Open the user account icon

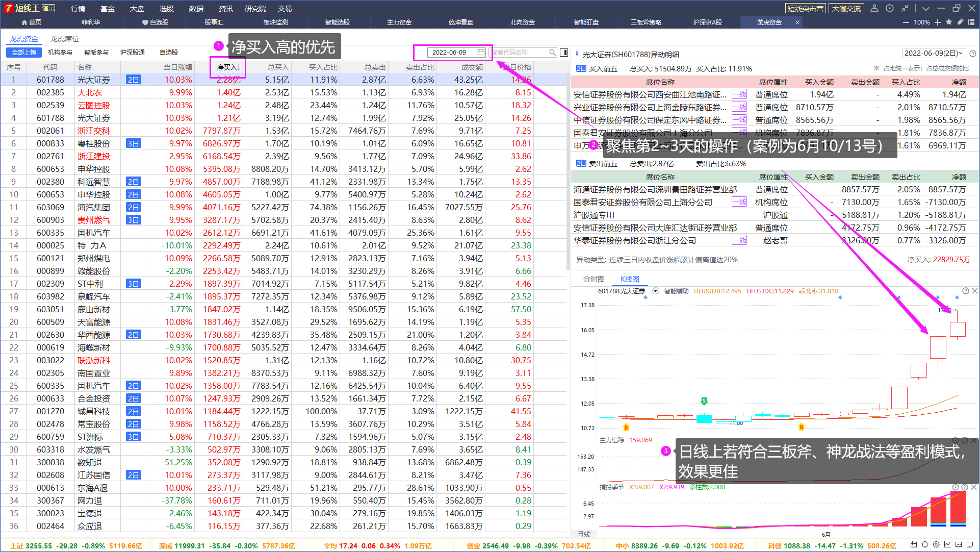click(x=874, y=8)
